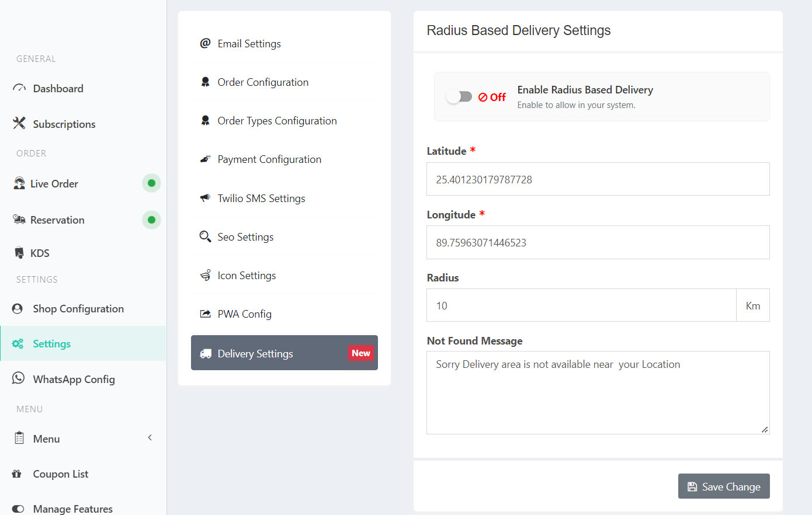The height and width of the screenshot is (515, 812).
Task: Click the Dashboard gauge icon
Action: pos(19,88)
